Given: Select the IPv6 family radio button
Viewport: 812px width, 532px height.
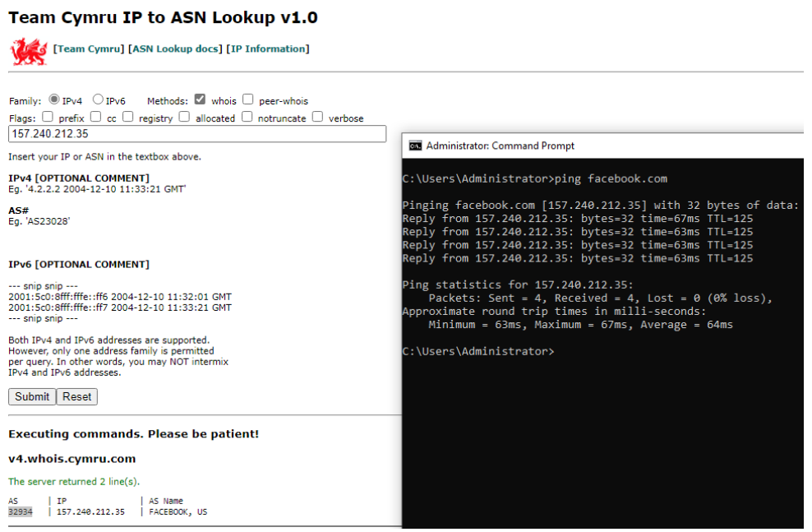Looking at the screenshot, I should tap(98, 99).
